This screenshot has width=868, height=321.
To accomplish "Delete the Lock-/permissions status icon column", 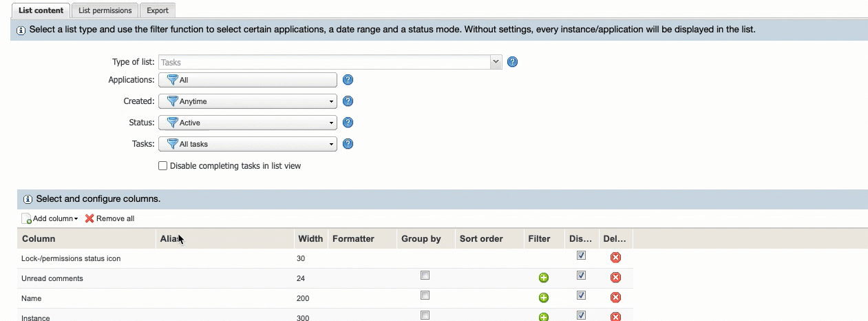I will [x=615, y=257].
